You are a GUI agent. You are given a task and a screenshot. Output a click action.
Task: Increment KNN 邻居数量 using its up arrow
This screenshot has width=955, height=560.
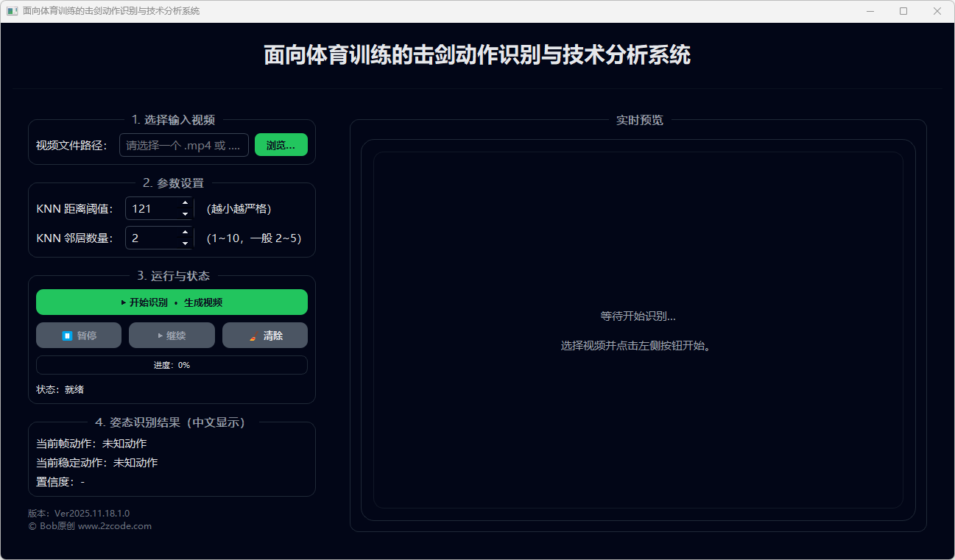(x=186, y=233)
